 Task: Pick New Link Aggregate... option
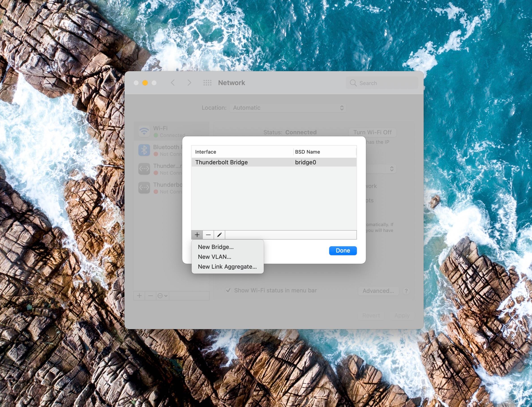227,267
